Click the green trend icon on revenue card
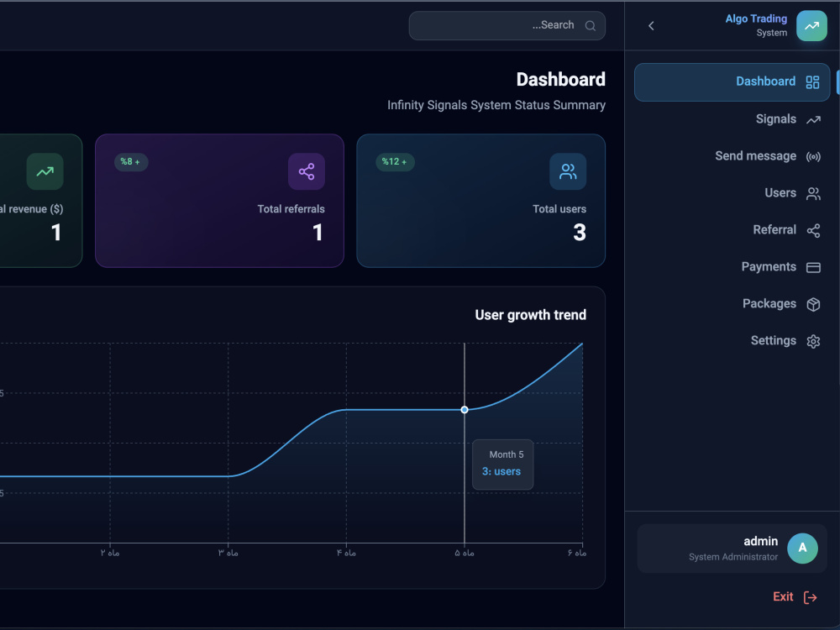Screen dimensions: 840x630 45,171
